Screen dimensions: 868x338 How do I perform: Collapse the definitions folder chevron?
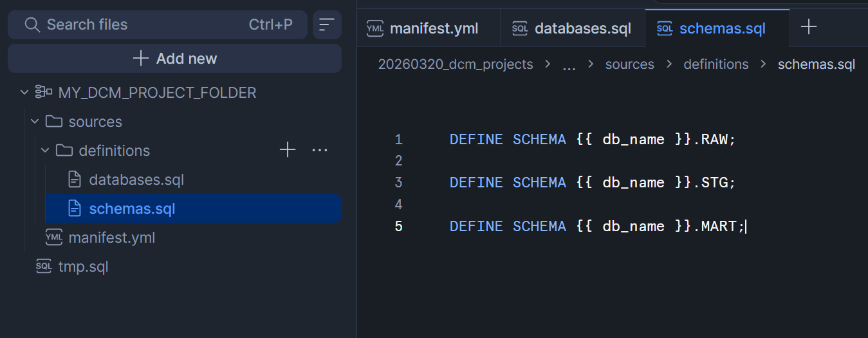(x=45, y=151)
